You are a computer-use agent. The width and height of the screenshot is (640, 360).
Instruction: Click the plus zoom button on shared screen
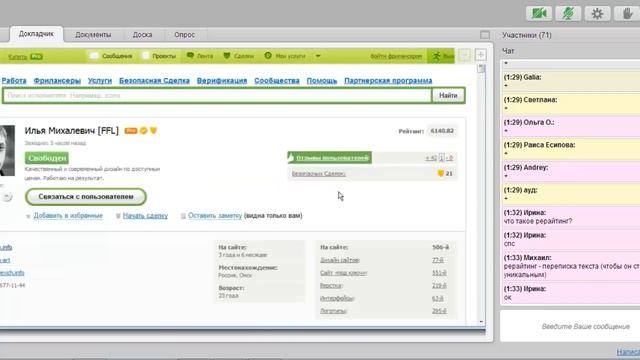480,55
